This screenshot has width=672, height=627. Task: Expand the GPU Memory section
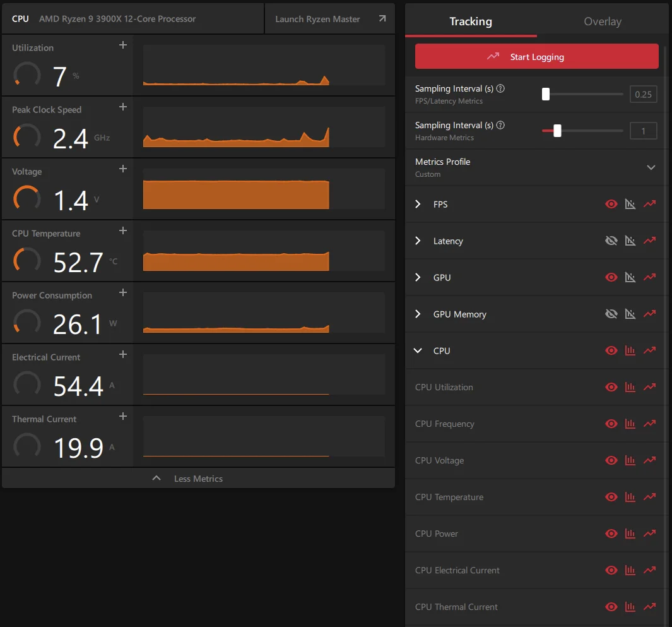[x=418, y=314]
